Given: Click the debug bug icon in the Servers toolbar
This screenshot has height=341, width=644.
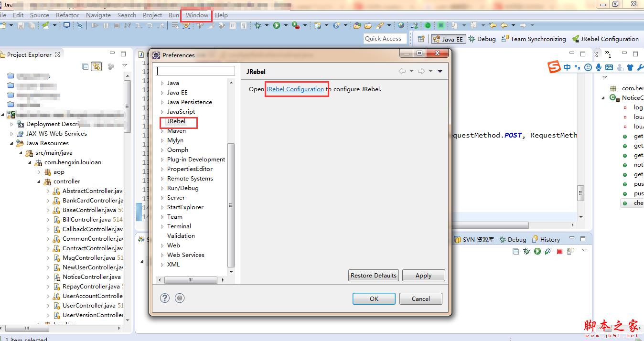Looking at the screenshot, I should 526,251.
